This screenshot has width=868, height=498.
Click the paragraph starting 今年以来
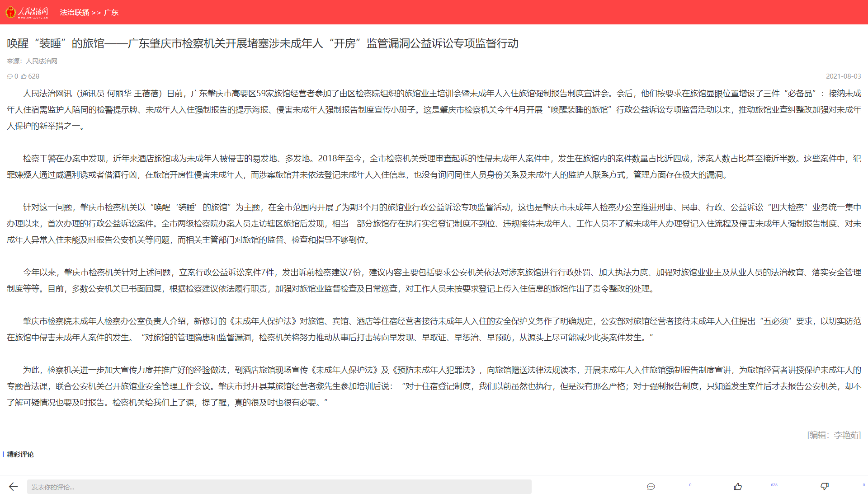(434, 281)
